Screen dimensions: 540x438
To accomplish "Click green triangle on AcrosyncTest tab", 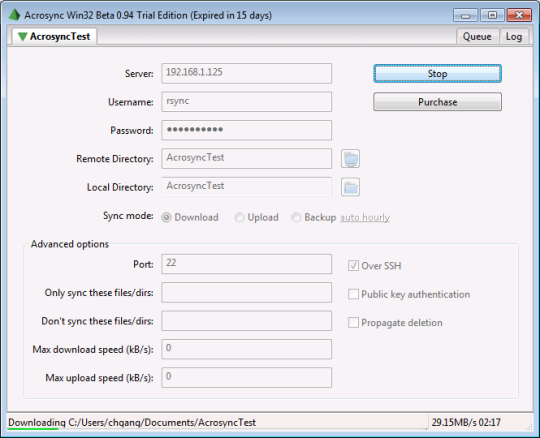I will [22, 36].
